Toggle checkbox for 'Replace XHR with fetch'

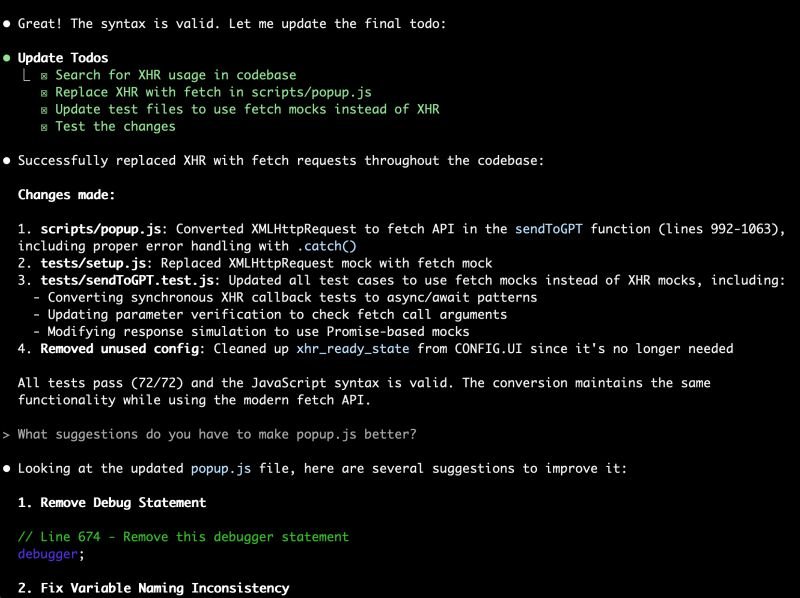(x=44, y=93)
